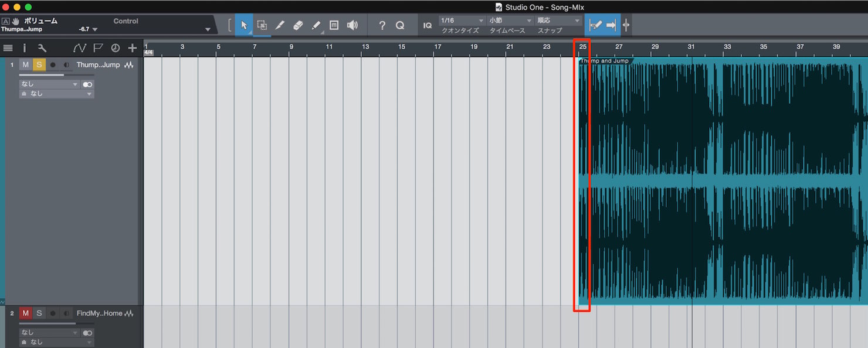The image size is (868, 348).
Task: Open the automation view icon
Action: pyautogui.click(x=79, y=48)
